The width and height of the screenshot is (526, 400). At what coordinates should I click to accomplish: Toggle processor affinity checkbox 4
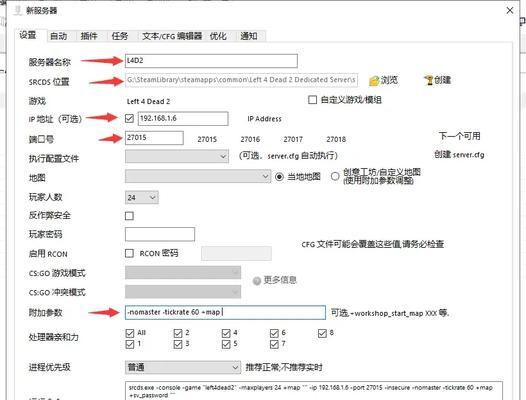tap(226, 333)
